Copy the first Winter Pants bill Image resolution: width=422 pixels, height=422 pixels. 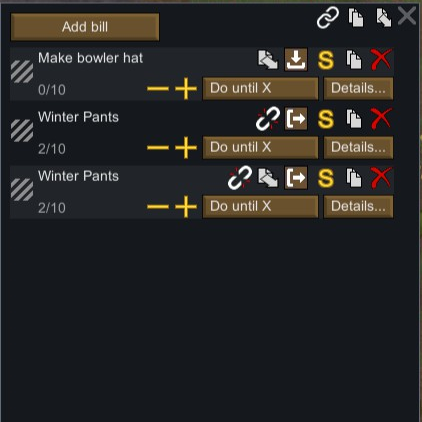pos(354,119)
